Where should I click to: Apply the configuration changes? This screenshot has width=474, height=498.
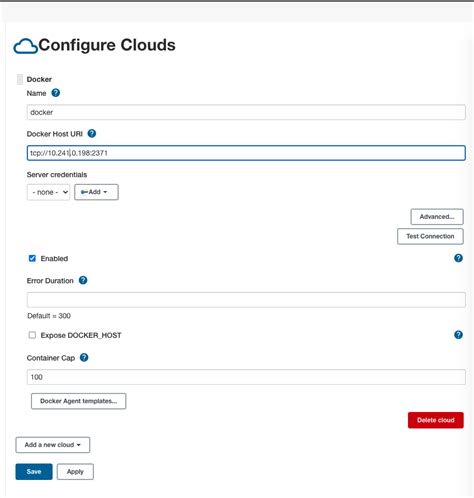click(75, 472)
